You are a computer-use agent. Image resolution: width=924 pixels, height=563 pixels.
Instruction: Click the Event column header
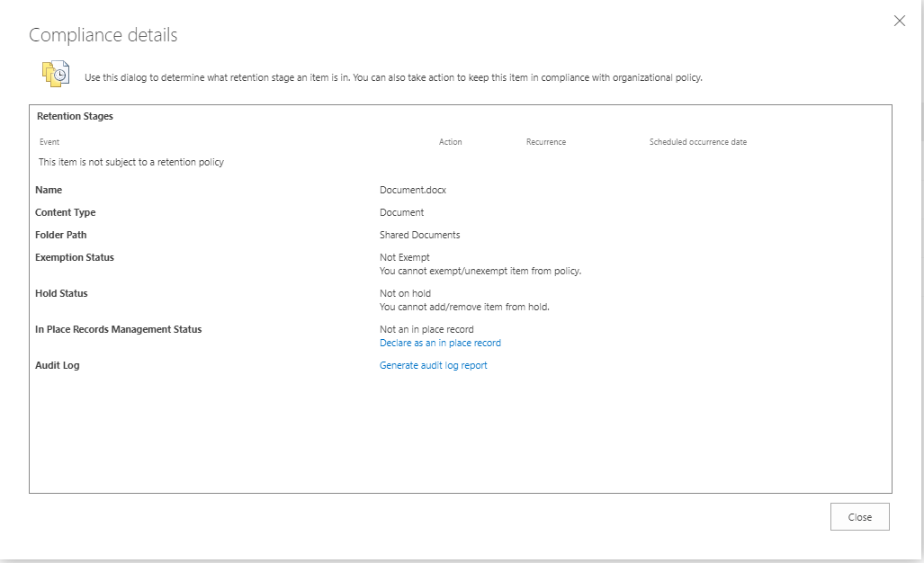click(x=49, y=142)
